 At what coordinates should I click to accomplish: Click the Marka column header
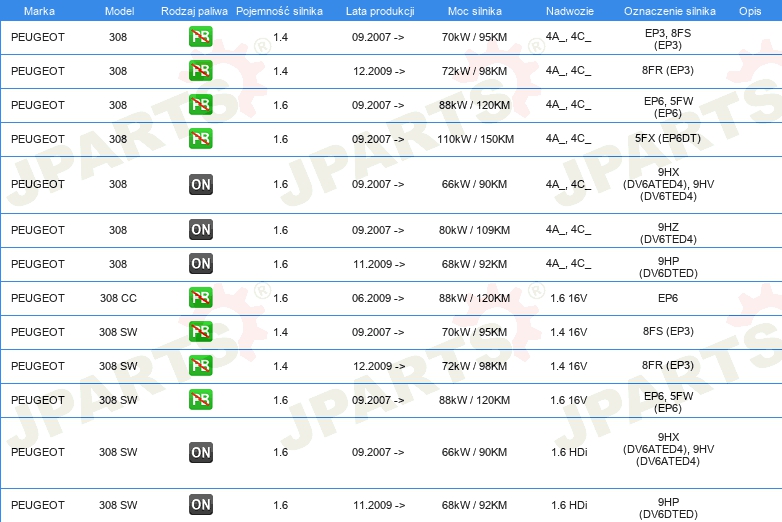tap(39, 11)
